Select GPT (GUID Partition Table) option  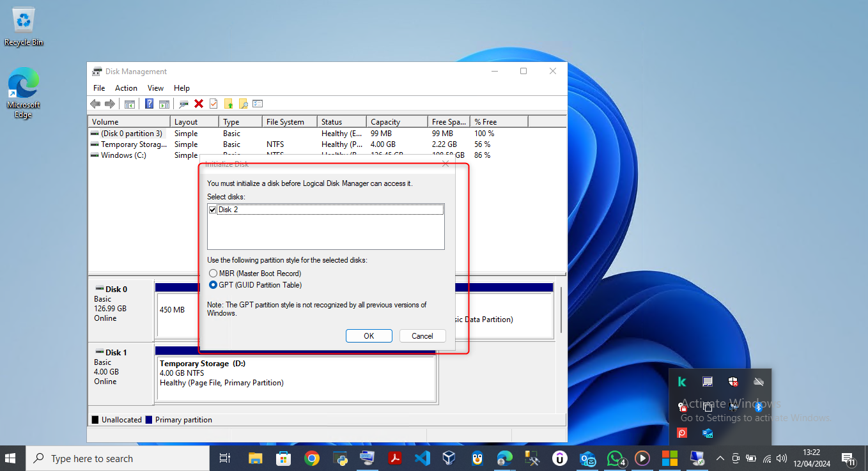coord(255,285)
